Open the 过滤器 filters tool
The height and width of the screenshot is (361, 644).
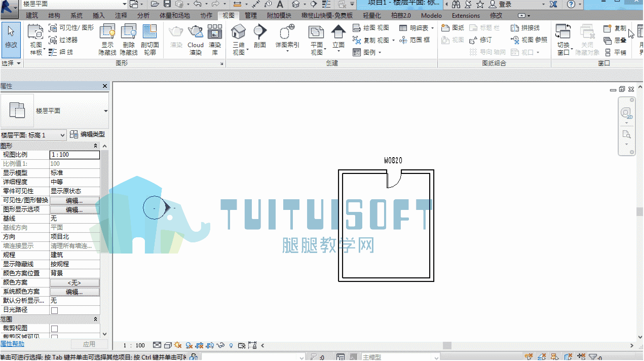[63, 40]
